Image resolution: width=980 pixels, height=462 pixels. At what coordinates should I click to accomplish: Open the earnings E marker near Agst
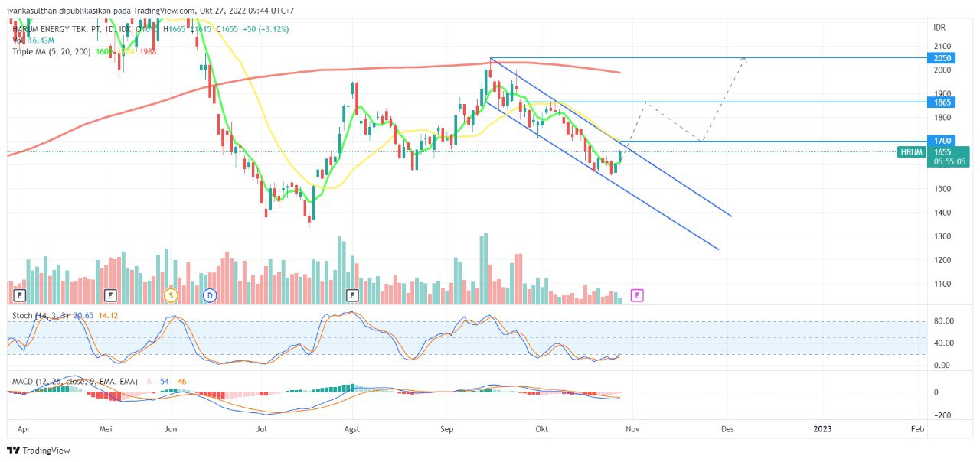(352, 294)
